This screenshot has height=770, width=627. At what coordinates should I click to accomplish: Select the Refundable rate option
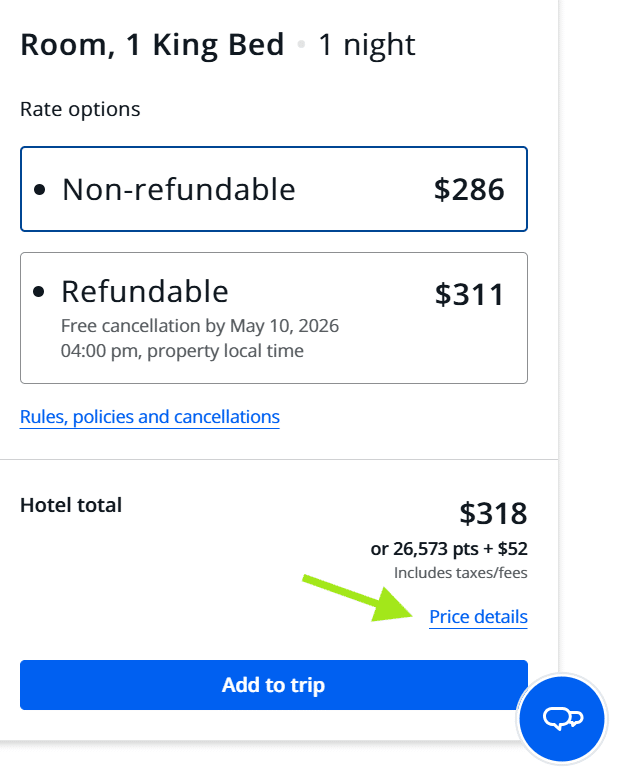point(273,318)
